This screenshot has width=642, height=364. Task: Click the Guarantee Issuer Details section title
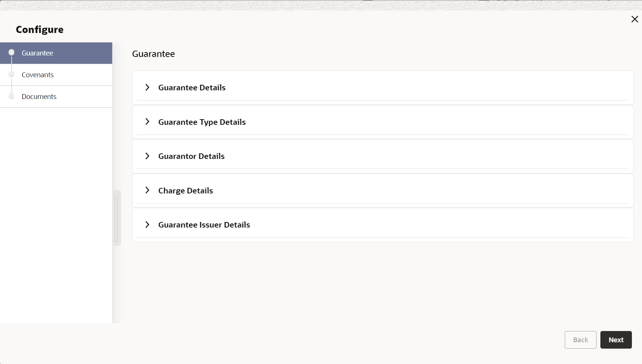pos(204,225)
